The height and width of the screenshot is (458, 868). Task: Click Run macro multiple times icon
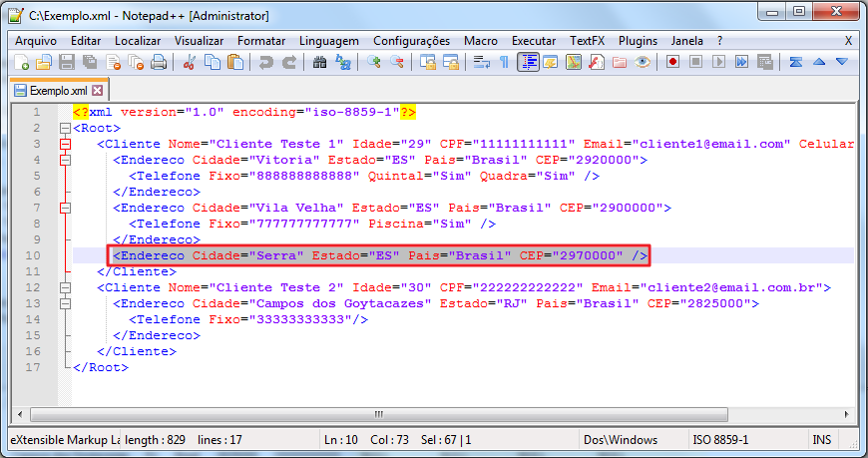point(741,62)
